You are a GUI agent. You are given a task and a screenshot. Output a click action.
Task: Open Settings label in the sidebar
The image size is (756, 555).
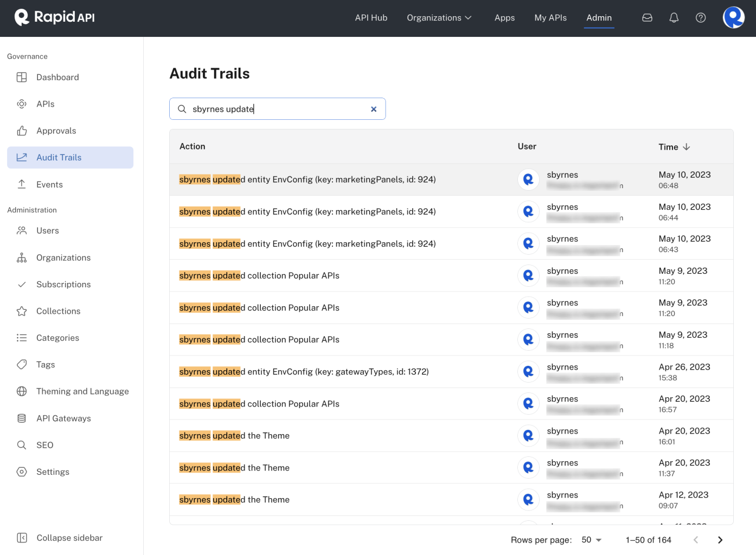(x=53, y=472)
